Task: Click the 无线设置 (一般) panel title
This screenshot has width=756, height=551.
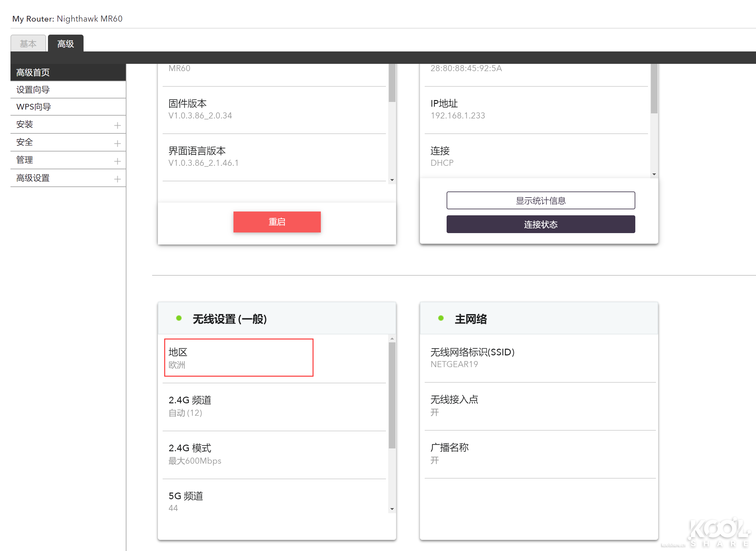Action: pyautogui.click(x=230, y=319)
